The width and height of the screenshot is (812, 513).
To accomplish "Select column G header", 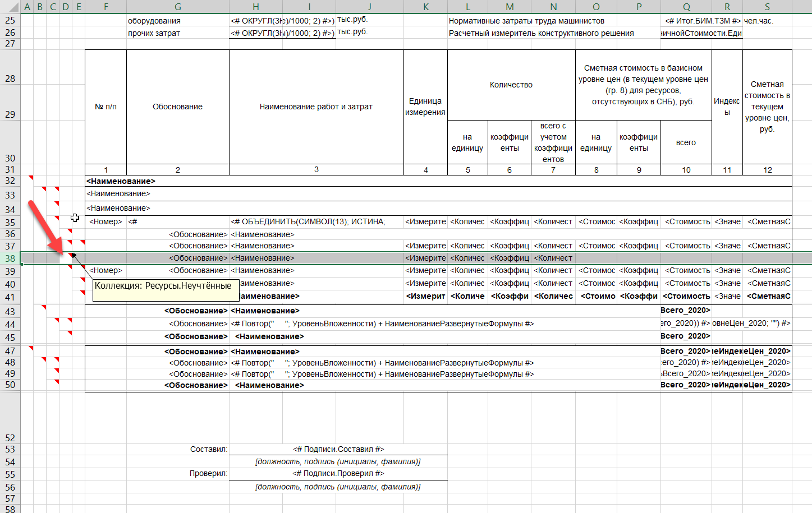I will tap(178, 7).
